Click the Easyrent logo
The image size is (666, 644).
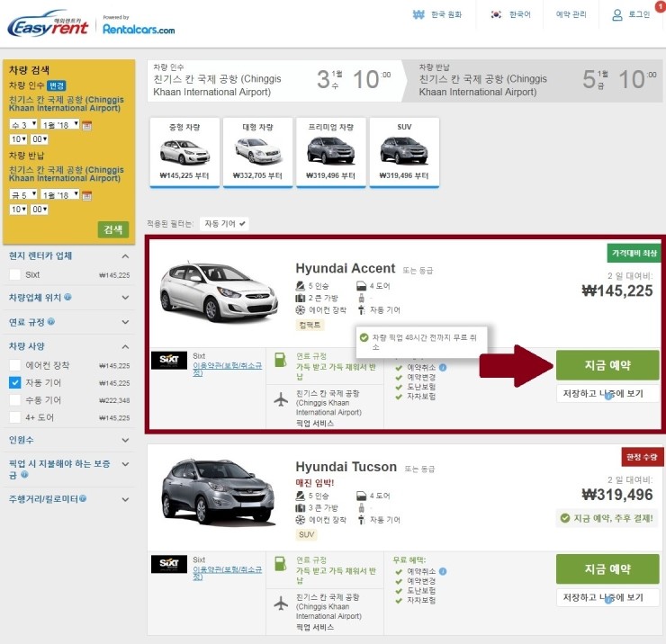[48, 25]
